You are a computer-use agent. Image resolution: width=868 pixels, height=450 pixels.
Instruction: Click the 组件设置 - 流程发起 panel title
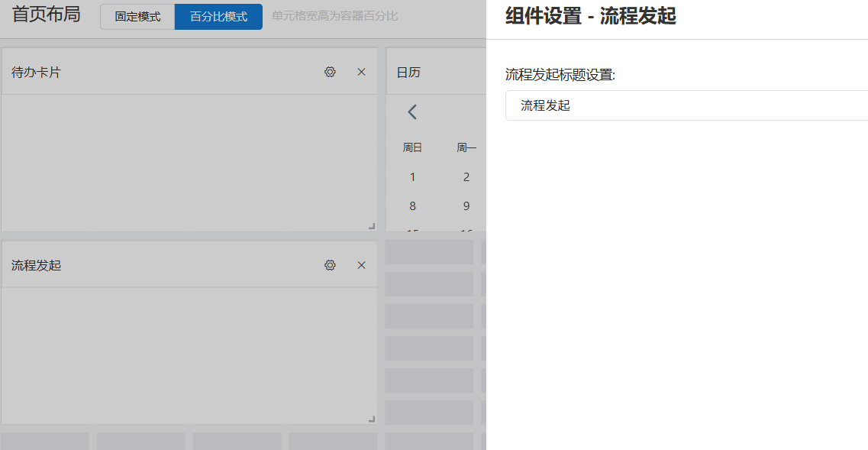pyautogui.click(x=591, y=15)
